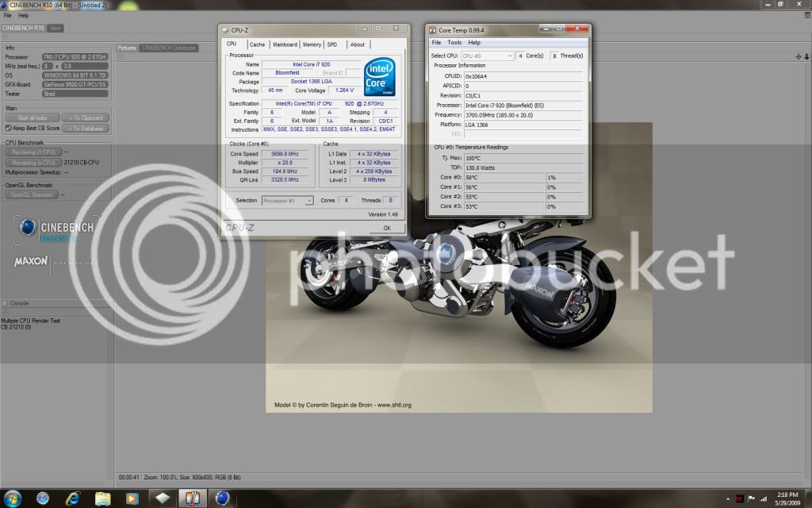Image resolution: width=812 pixels, height=508 pixels.
Task: Select the Pictures tab in CINEBENCH
Action: [126, 48]
